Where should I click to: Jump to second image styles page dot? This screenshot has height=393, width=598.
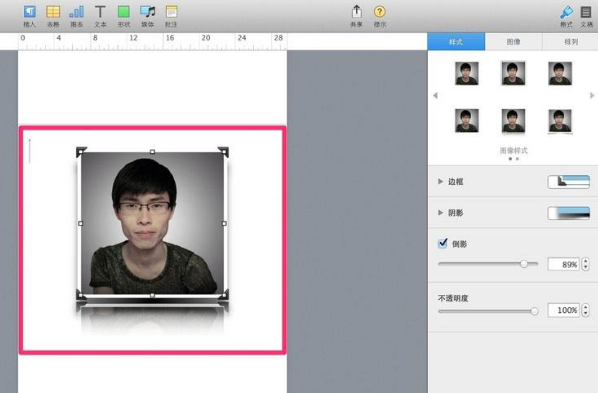click(517, 159)
